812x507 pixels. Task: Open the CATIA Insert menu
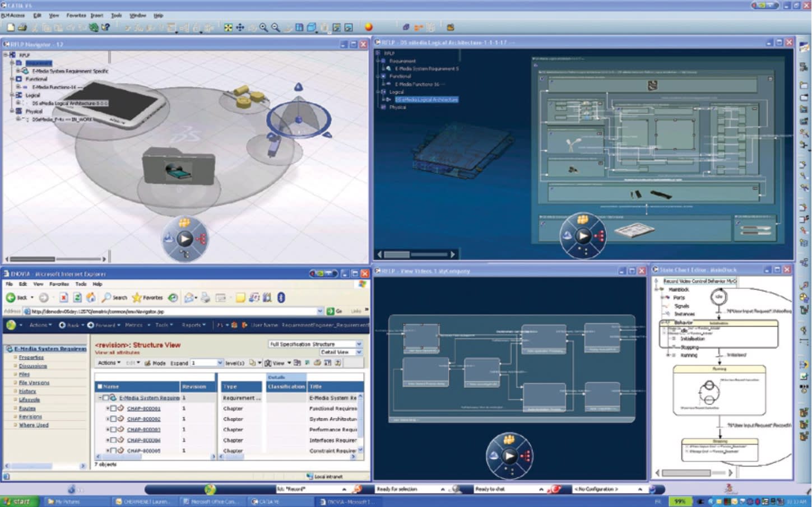[x=97, y=16]
